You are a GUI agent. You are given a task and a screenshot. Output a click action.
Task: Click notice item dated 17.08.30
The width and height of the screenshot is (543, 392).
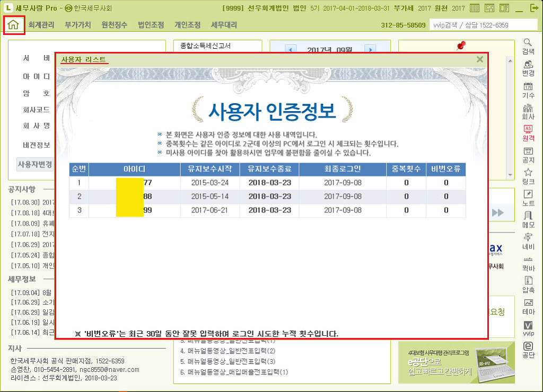(32, 202)
